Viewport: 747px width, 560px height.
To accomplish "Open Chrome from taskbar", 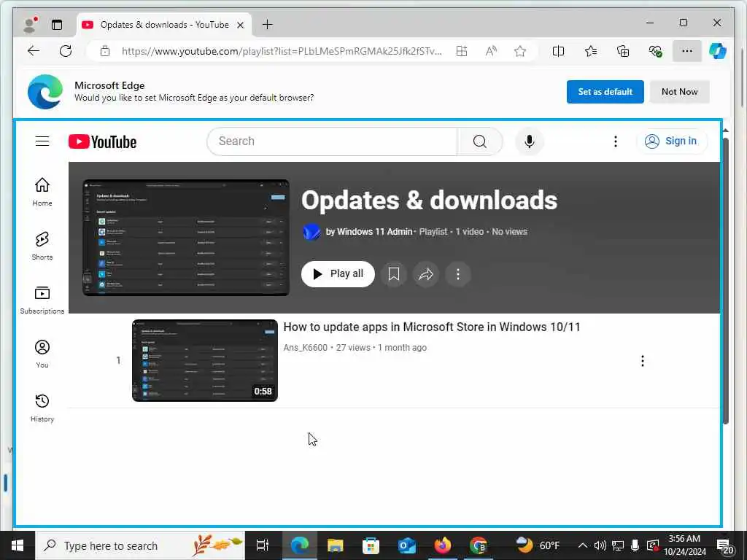I will pyautogui.click(x=479, y=545).
